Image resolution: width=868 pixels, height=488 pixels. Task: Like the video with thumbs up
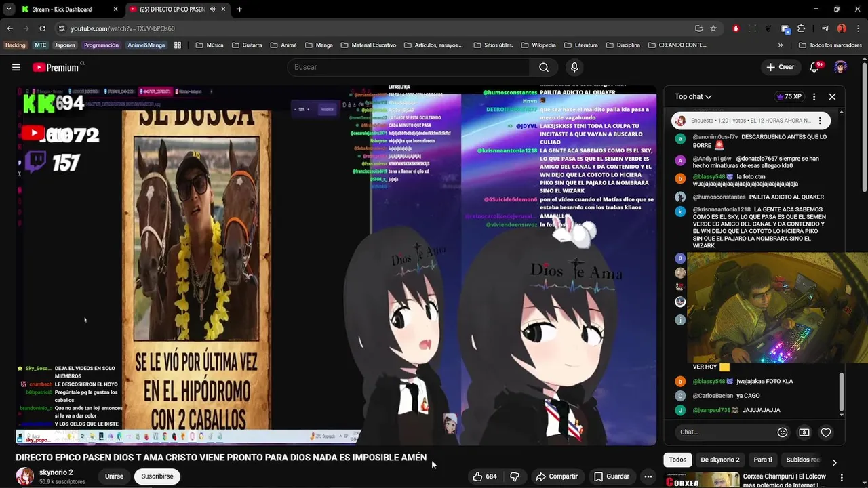point(485,476)
